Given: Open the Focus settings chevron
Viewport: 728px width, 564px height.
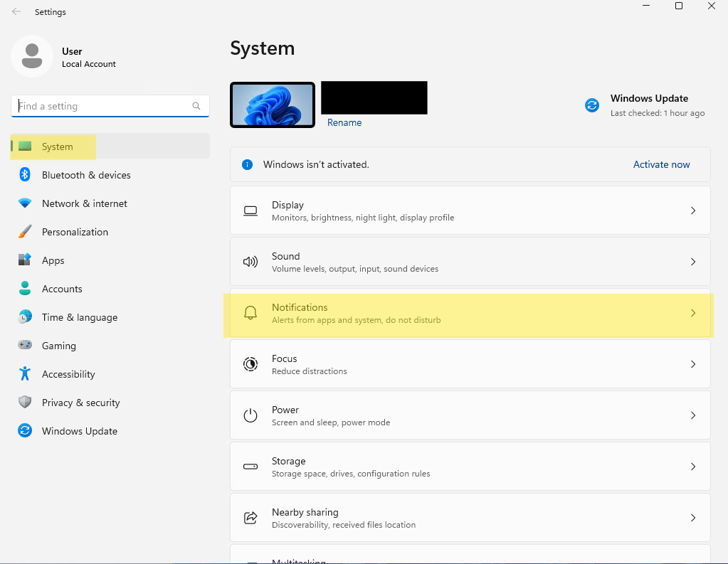Looking at the screenshot, I should point(693,364).
